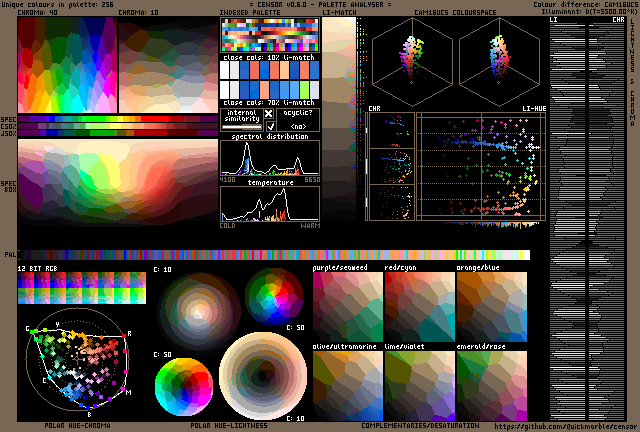This screenshot has width=640, height=432.
Task: Click the 'COMPLEMENTARIES/DESATURATION' label
Action: coord(420,426)
